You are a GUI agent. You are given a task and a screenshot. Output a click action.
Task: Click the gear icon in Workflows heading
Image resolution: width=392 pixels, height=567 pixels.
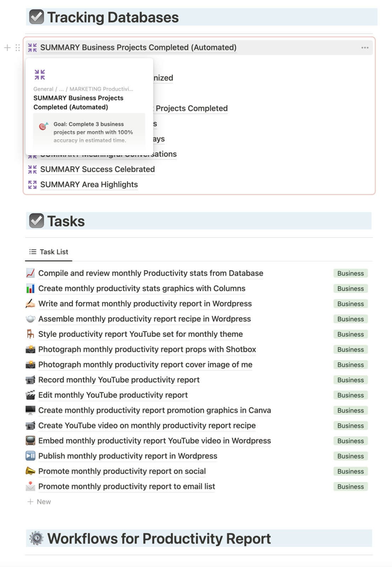point(36,538)
